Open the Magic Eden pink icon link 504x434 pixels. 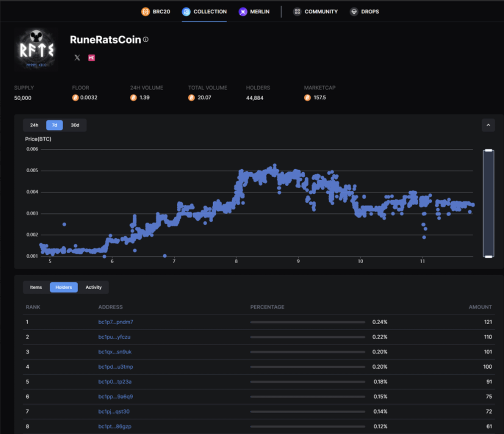pyautogui.click(x=92, y=58)
